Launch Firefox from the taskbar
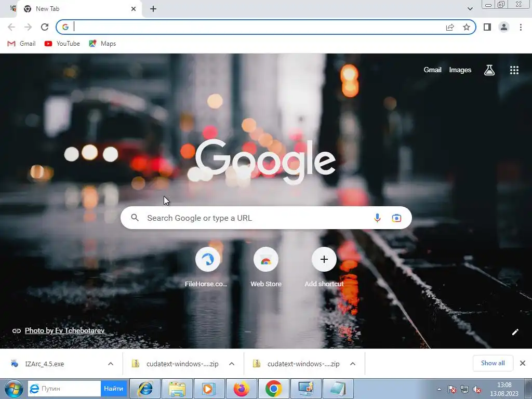 (241, 389)
